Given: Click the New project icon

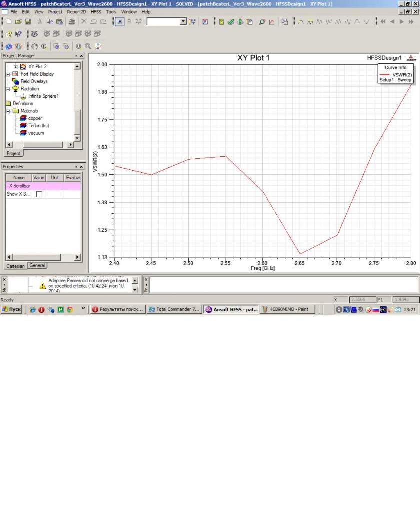Looking at the screenshot, I should pos(9,22).
